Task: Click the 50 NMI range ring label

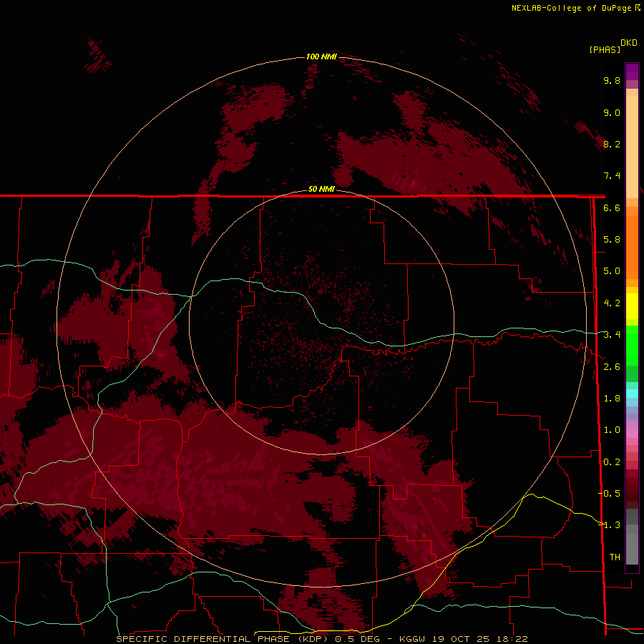Action: [x=321, y=189]
